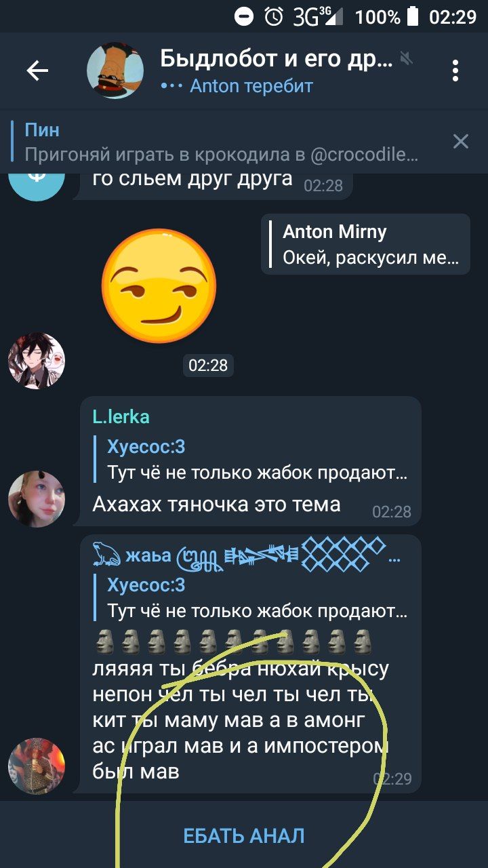
Task: Select the message 'Ахахах тяночка это тема'
Action: (247, 460)
